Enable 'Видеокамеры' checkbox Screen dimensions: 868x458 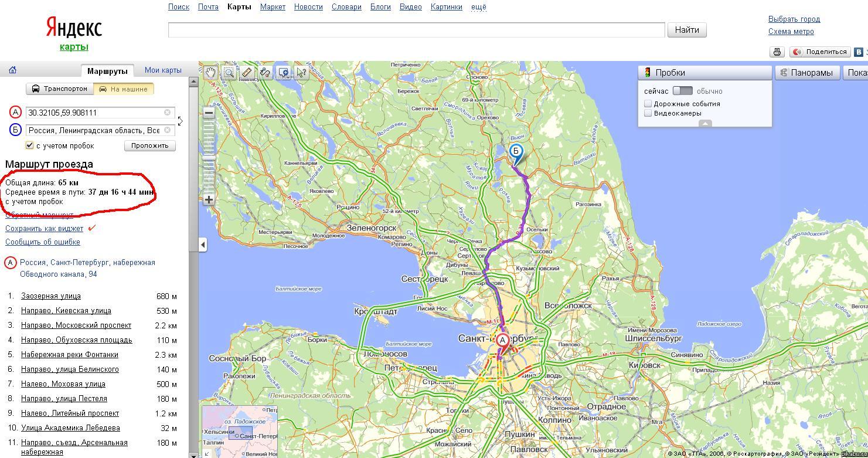click(648, 113)
